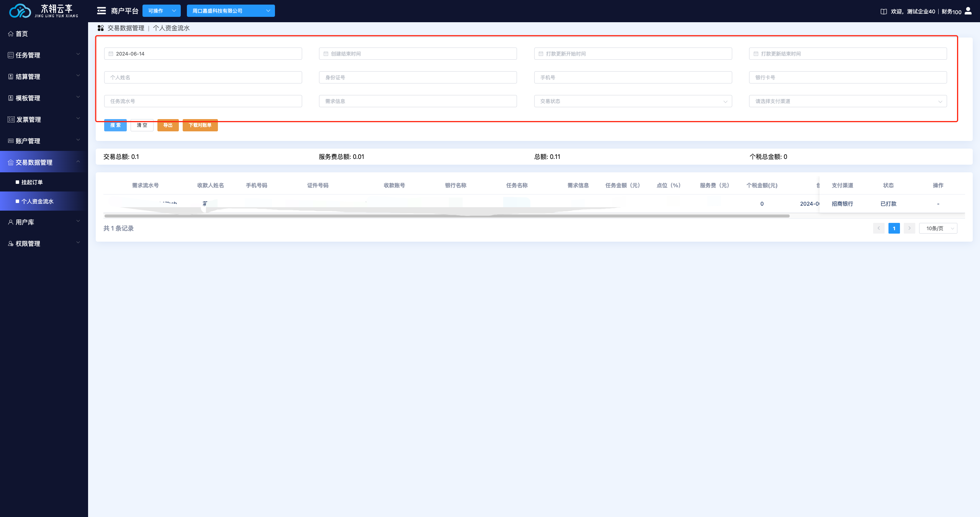Image resolution: width=980 pixels, height=517 pixels.
Task: Click the 支付渠道 column header
Action: coord(842,185)
